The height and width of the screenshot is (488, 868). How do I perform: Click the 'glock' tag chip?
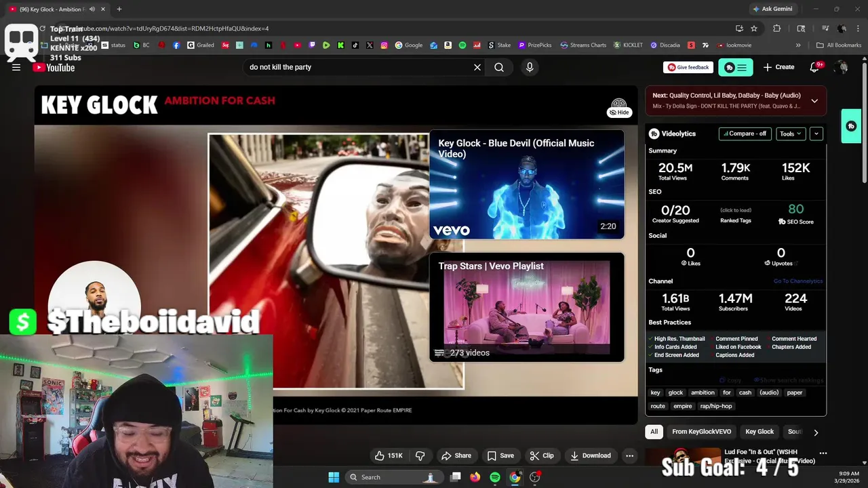tap(676, 392)
